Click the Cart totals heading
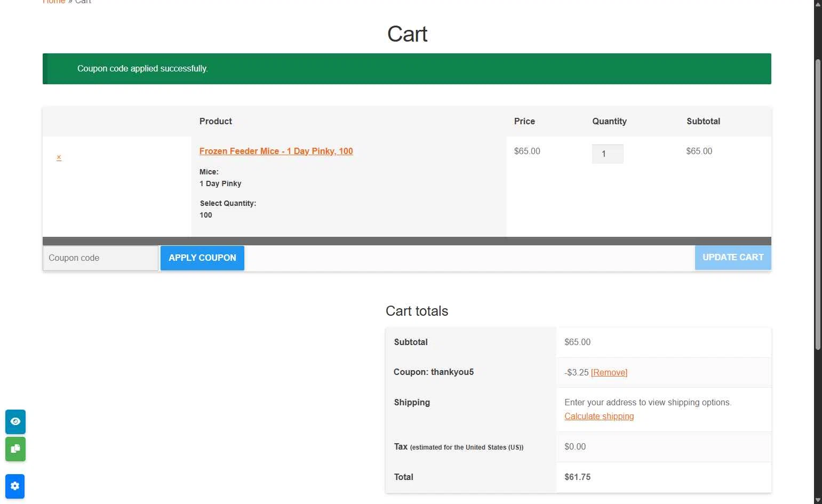The image size is (822, 504). (x=417, y=311)
